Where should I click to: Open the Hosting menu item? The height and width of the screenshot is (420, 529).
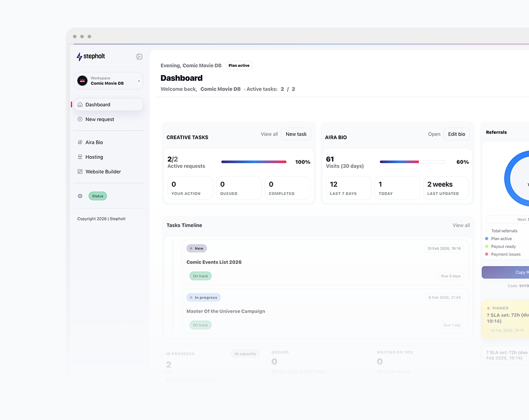click(x=94, y=157)
